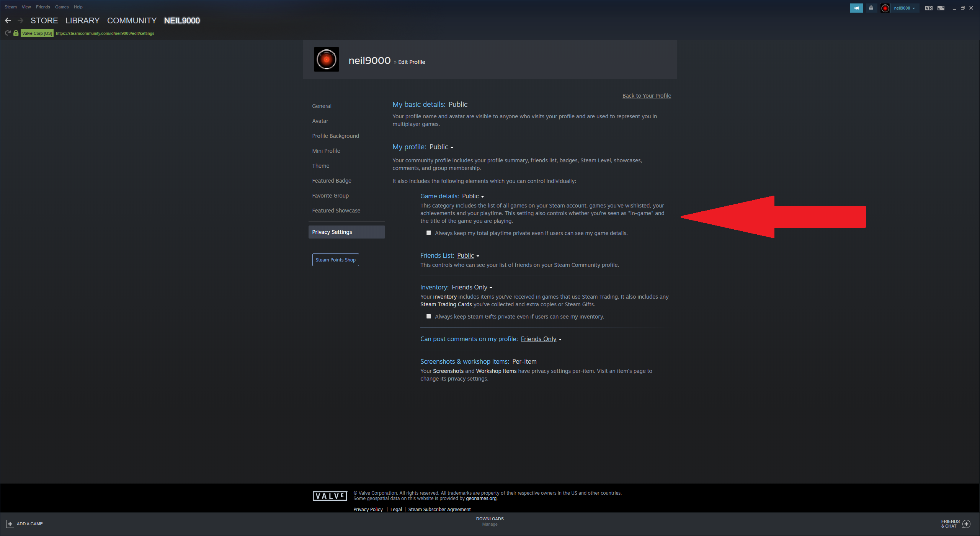Screen dimensions: 980x536
Task: Open the Steam Subscriber Agreement link
Action: pyautogui.click(x=439, y=510)
